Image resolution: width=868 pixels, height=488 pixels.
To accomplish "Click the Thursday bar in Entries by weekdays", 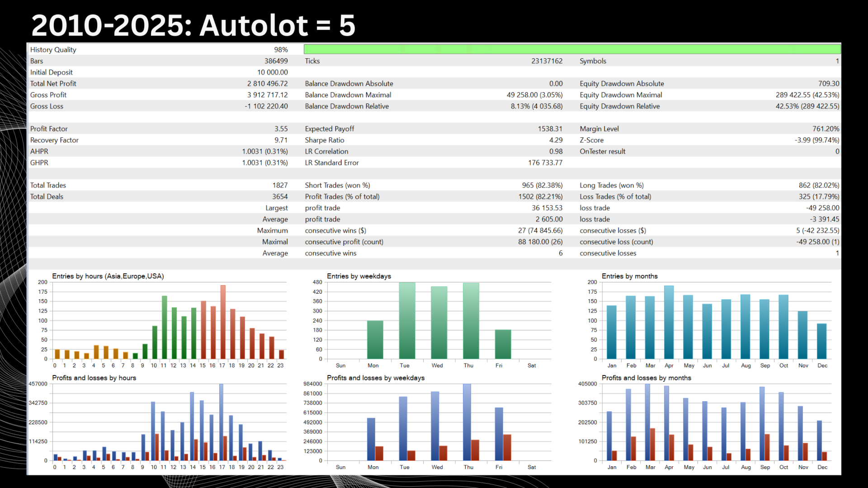I will click(x=468, y=321).
